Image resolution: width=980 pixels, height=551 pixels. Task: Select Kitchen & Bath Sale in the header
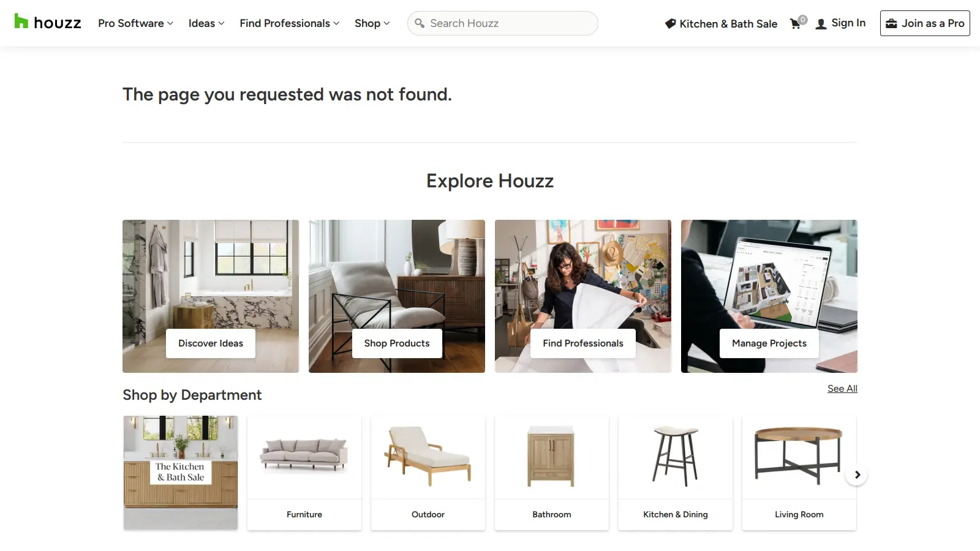click(x=728, y=23)
